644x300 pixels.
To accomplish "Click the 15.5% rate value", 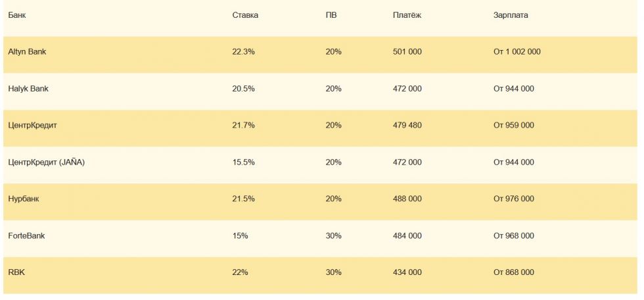I will [x=244, y=162].
